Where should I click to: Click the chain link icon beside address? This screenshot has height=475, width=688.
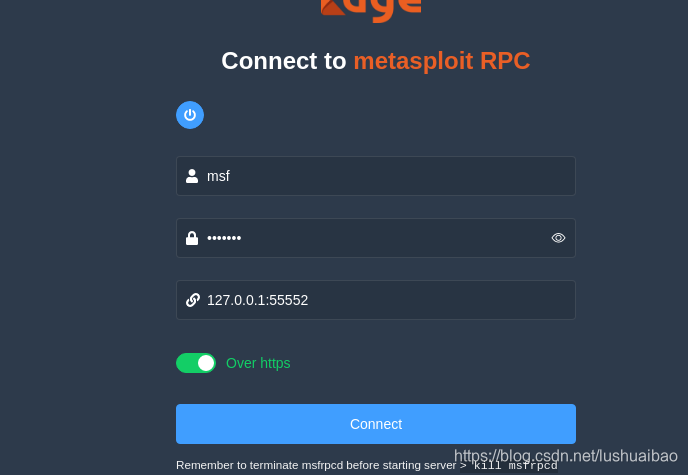tap(193, 300)
